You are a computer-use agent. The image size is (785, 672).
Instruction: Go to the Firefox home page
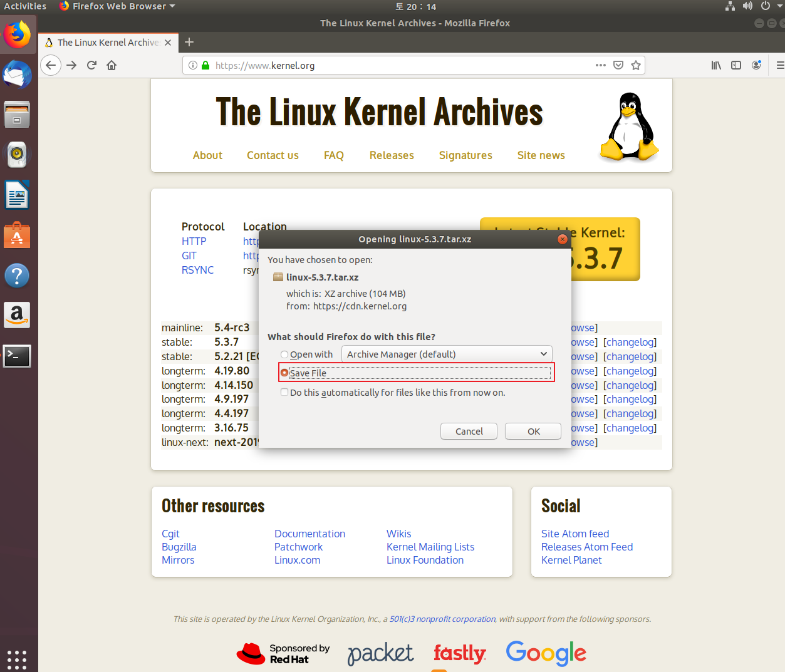point(112,65)
